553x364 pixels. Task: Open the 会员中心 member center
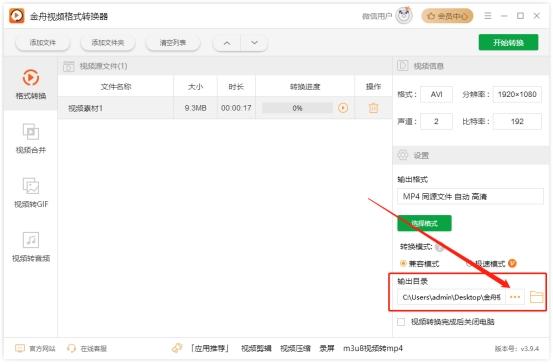coord(447,16)
